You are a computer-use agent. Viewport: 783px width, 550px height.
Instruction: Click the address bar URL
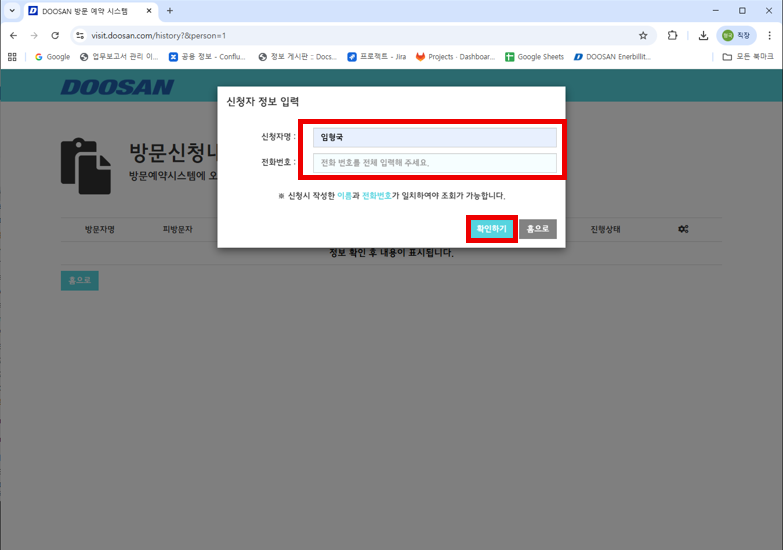pos(300,35)
